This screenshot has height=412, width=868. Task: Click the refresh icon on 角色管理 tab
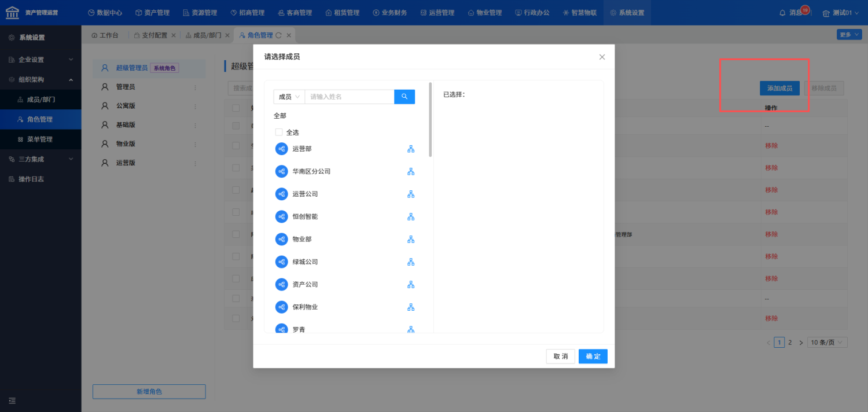(278, 35)
